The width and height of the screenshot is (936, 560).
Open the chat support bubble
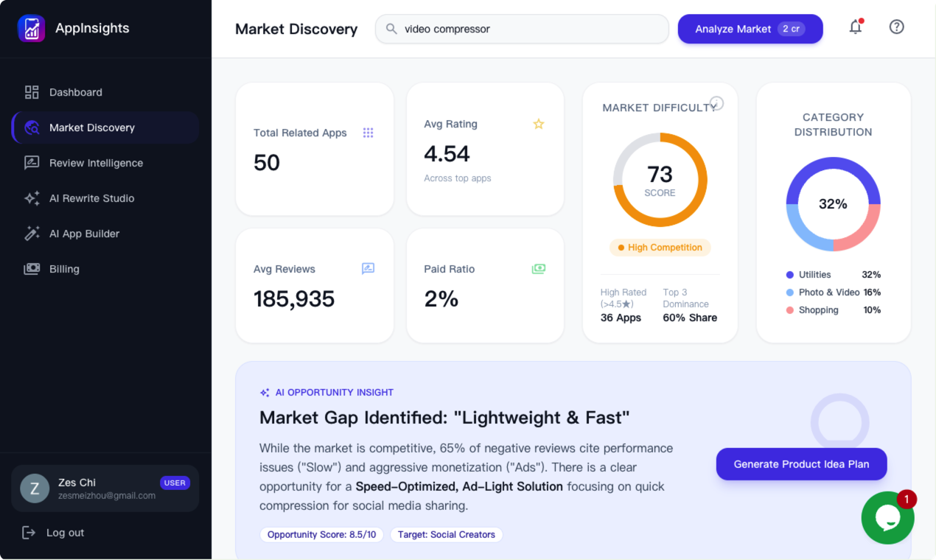(888, 518)
